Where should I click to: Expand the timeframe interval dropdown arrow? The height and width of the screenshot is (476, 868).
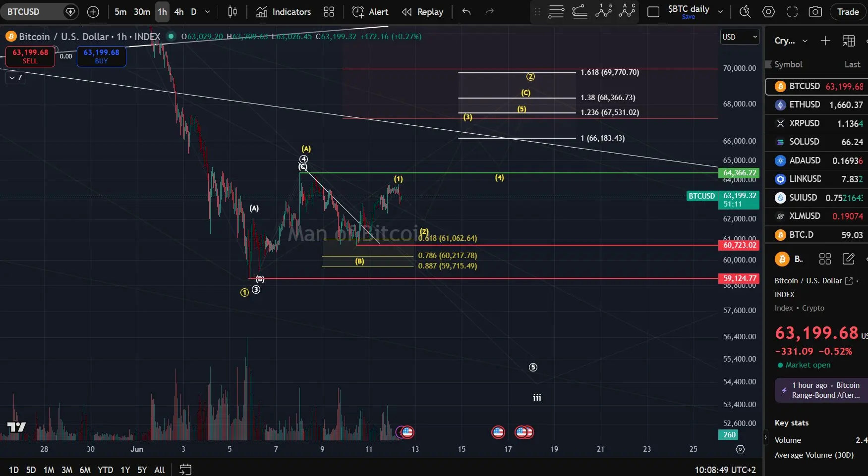pyautogui.click(x=208, y=12)
